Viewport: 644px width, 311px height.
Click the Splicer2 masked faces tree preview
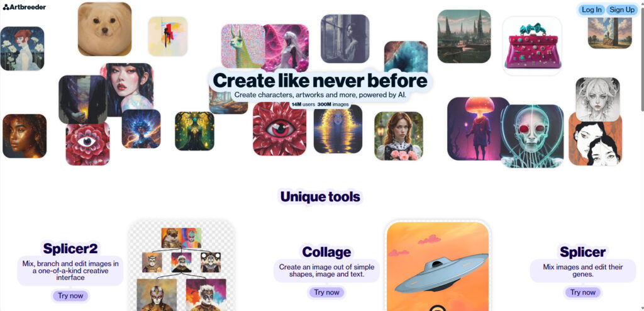[182, 266]
